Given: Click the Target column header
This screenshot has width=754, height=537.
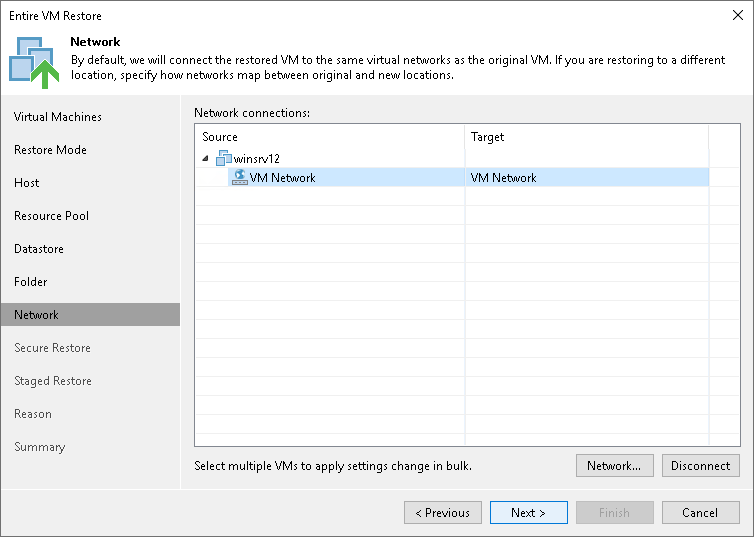Looking at the screenshot, I should point(587,137).
